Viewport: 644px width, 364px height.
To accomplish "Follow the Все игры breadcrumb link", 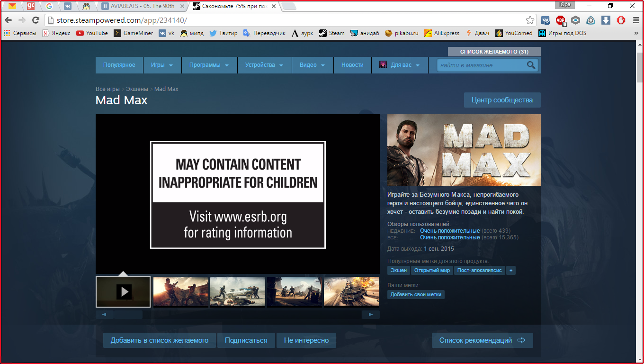I will pyautogui.click(x=107, y=89).
